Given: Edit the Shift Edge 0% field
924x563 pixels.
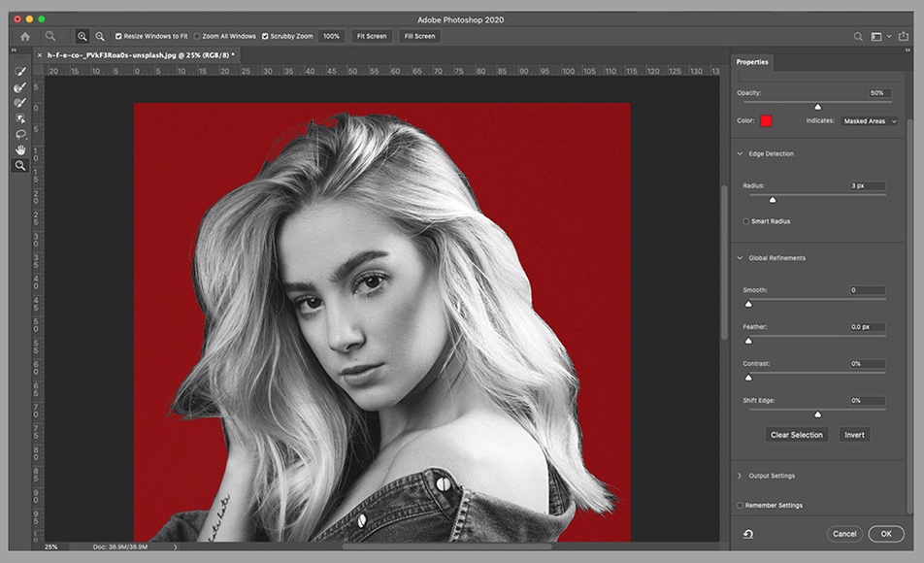Looking at the screenshot, I should 868,400.
